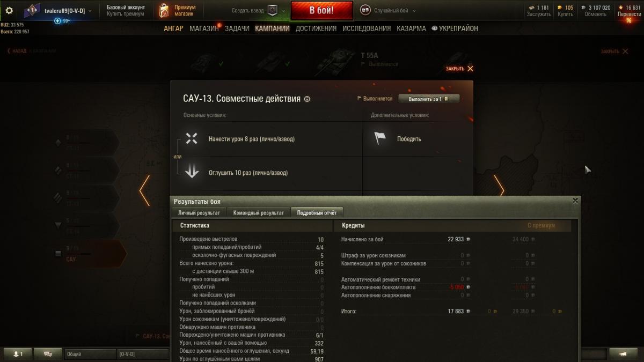
Task: Expand the Создать взвод dropdown arrow
Action: pos(284,11)
